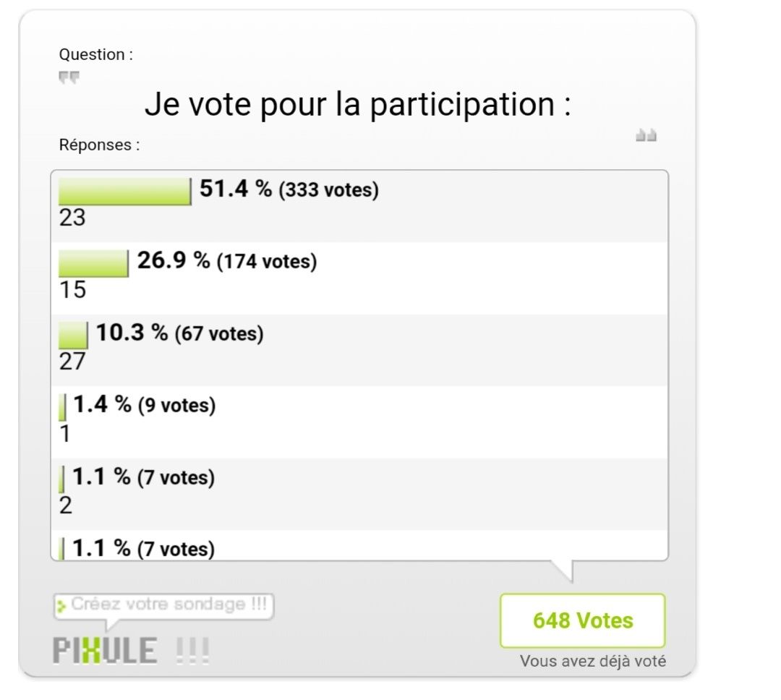Click the green bar for answer 23
This screenshot has width=781, height=700.
pos(125,192)
